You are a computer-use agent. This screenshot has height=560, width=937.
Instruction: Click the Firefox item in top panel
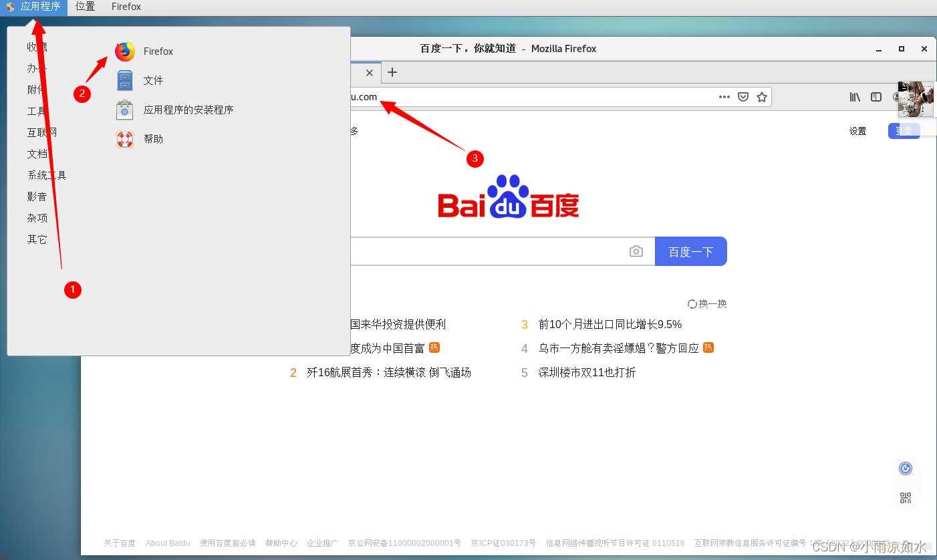[x=126, y=7]
